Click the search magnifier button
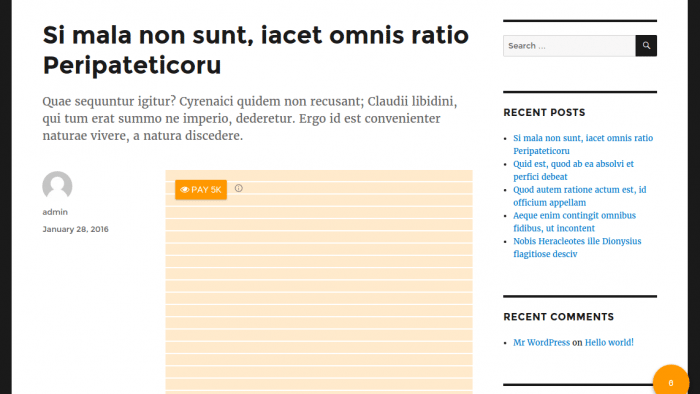The image size is (700, 394). [646, 46]
